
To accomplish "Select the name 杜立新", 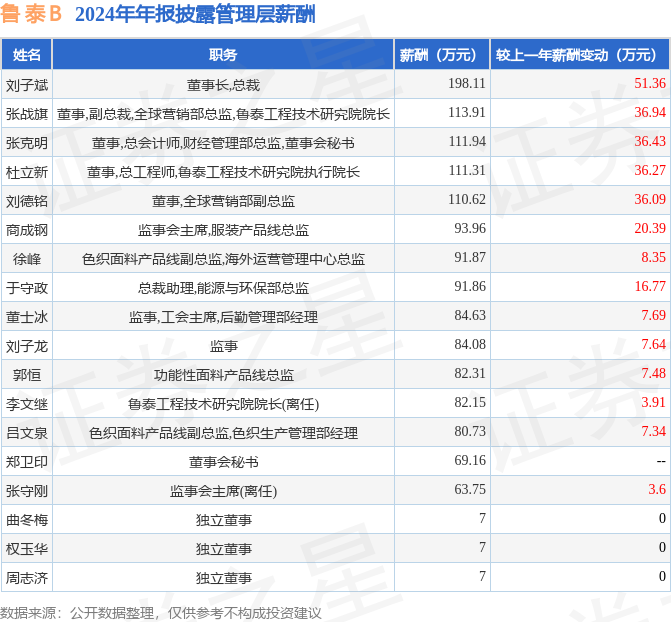I will tap(27, 172).
